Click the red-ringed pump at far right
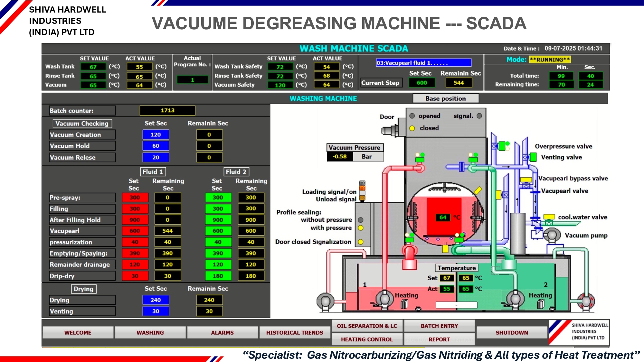This screenshot has height=362, width=644. pyautogui.click(x=586, y=302)
